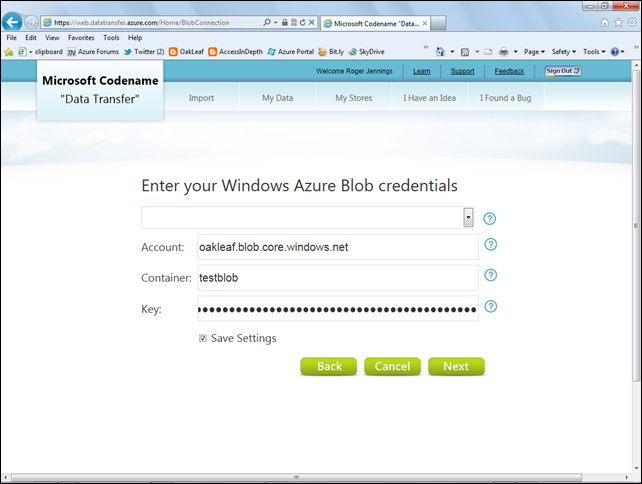
Task: Open the AccessInDepth bookmark
Action: pos(235,52)
